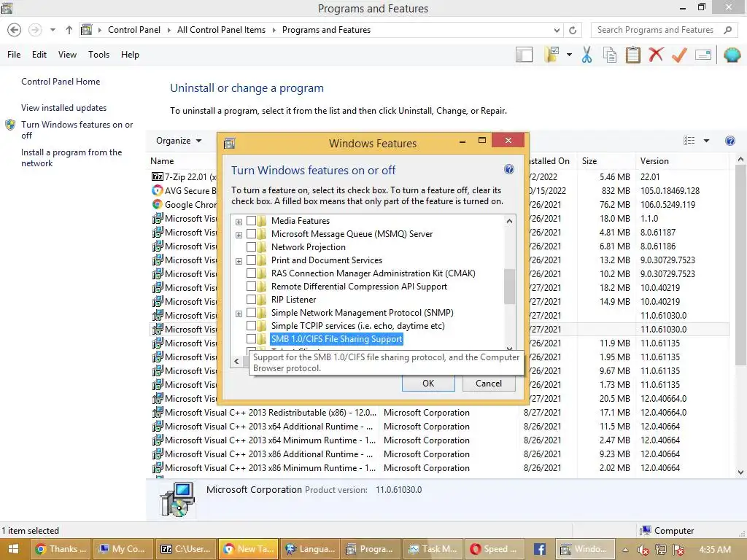Click Turn Windows features on or off link
The image size is (747, 560).
77,130
